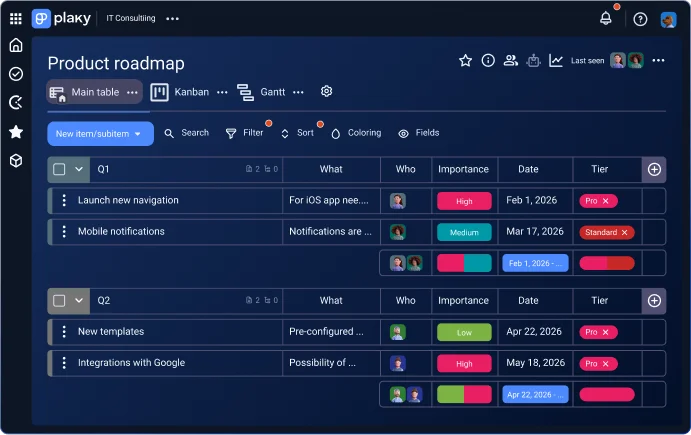
Task: Open the apps grid menu
Action: 16,19
